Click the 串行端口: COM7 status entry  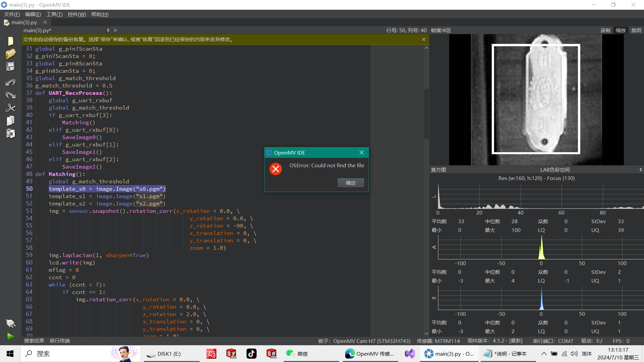pos(553,341)
